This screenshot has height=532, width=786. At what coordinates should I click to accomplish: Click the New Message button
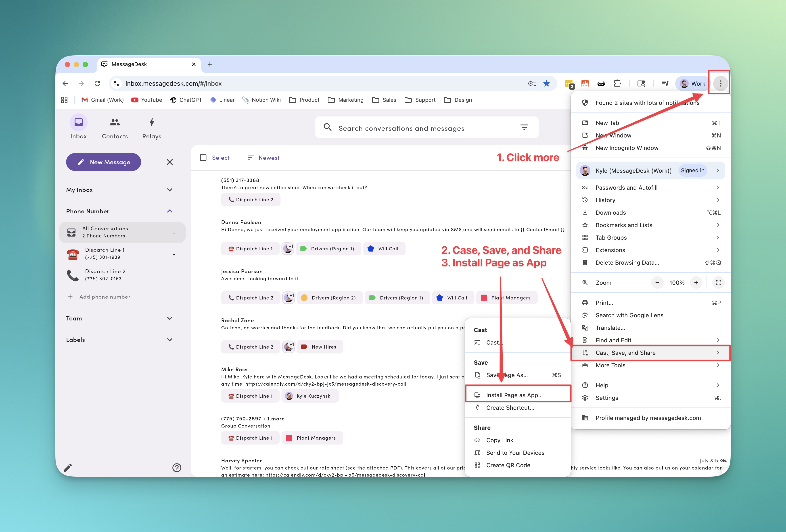(103, 162)
